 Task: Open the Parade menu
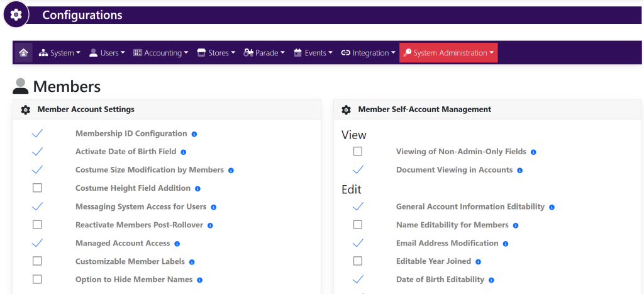click(265, 53)
